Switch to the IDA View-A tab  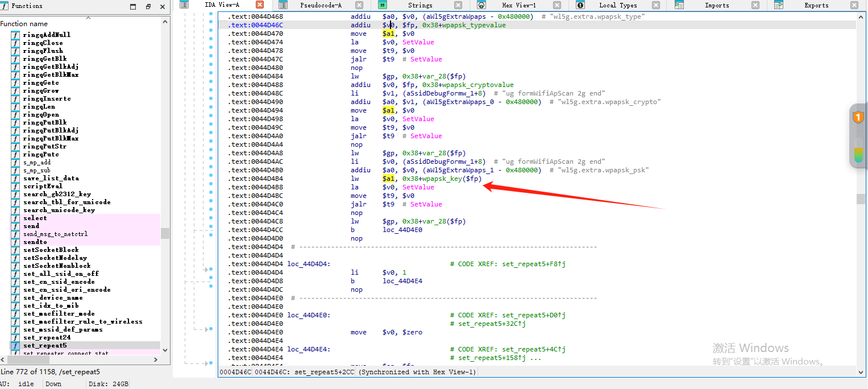coord(222,5)
